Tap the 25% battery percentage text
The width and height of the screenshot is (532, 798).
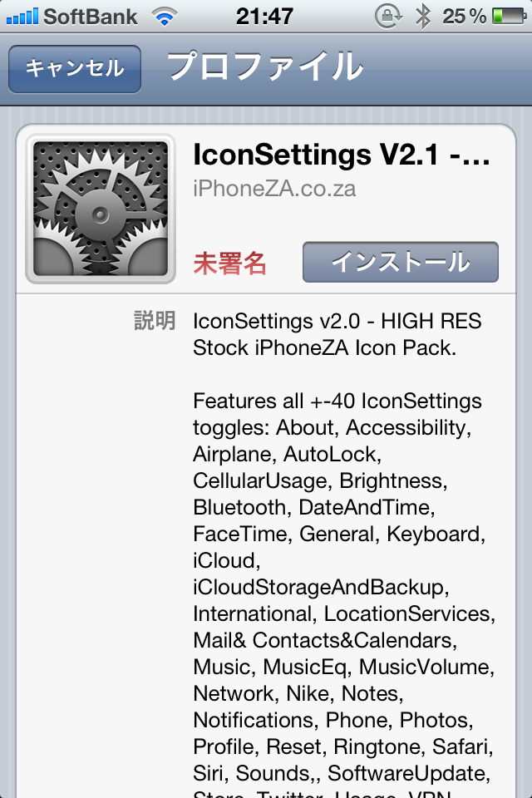pos(465,17)
